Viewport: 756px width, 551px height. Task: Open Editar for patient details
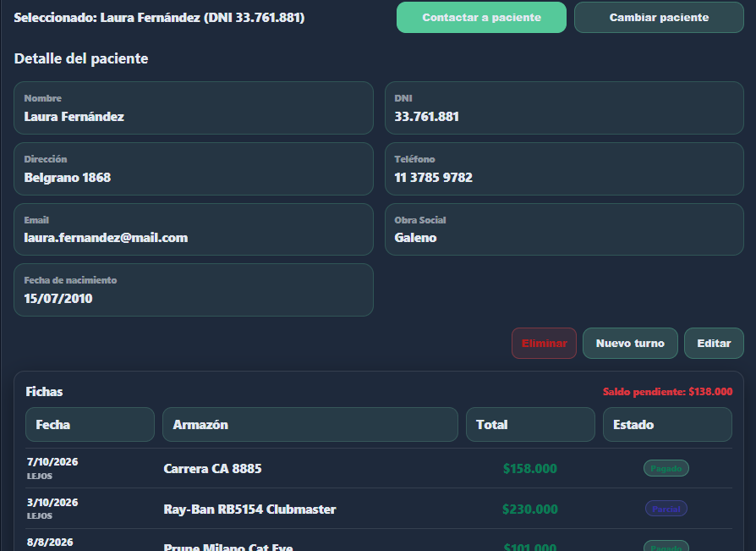(714, 343)
